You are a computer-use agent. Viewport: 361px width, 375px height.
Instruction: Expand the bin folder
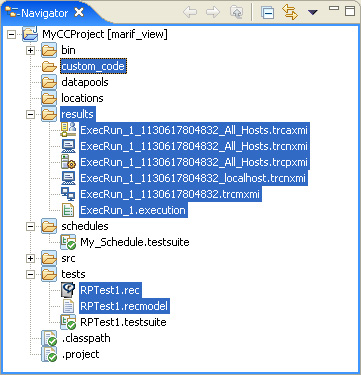coord(31,50)
